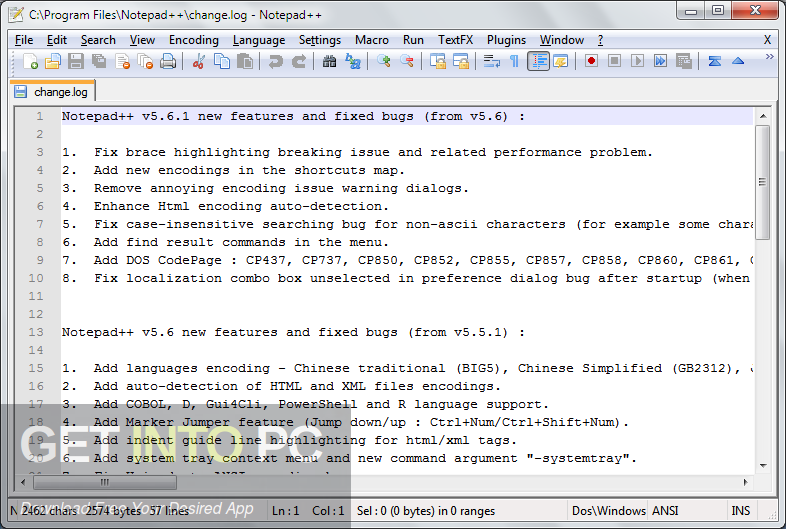Click horizontal scrollbar right arrow
Screen dimensions: 786x529
tap(745, 482)
